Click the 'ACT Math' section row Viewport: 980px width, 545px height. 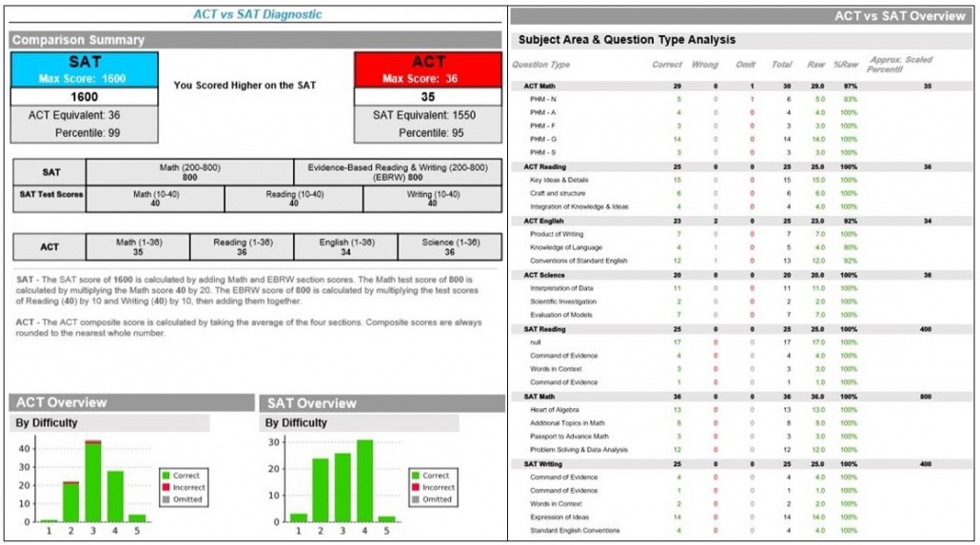pyautogui.click(x=741, y=87)
